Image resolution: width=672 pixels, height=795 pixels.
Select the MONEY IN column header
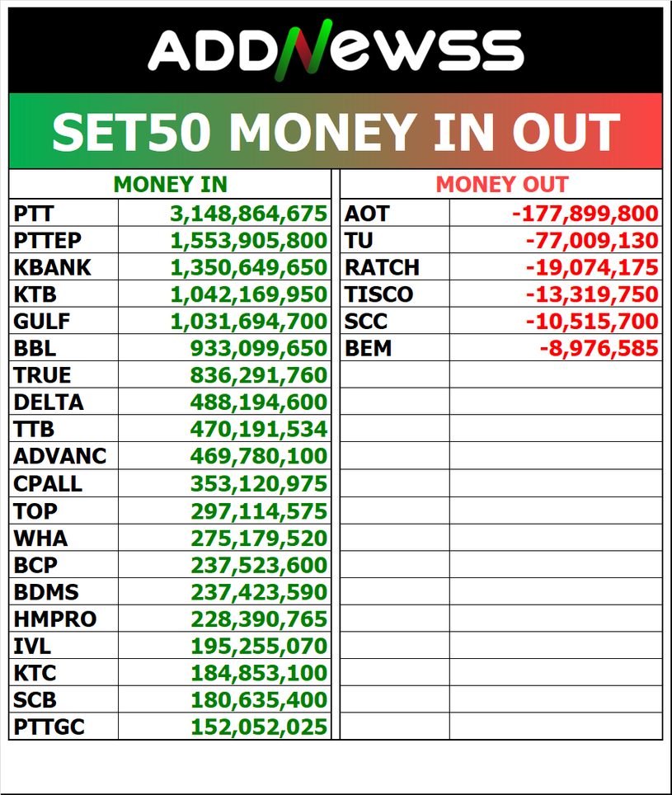(x=170, y=185)
